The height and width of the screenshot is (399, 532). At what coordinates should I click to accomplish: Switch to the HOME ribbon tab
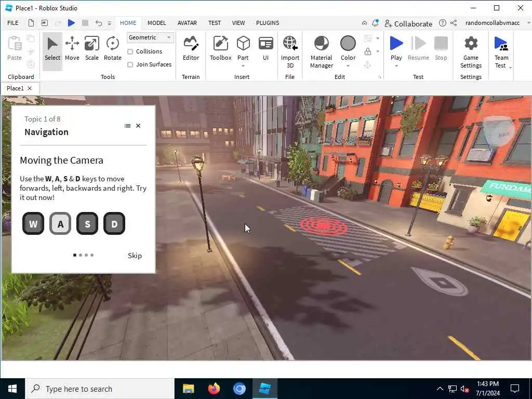(128, 23)
